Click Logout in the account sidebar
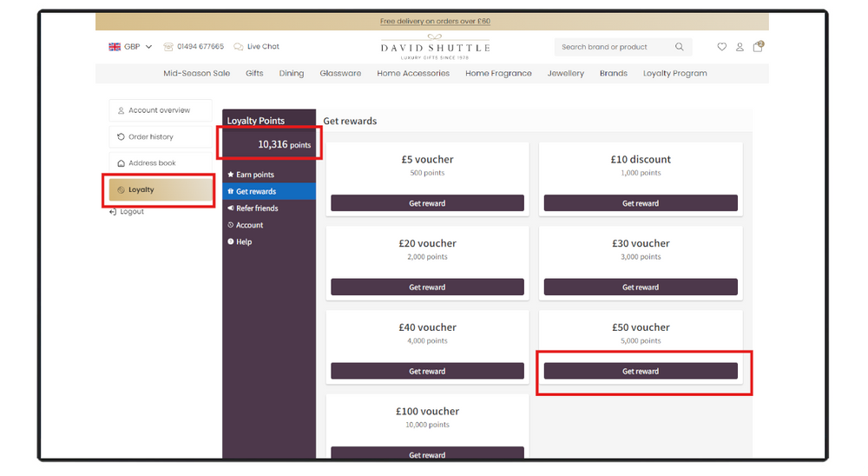868x476 pixels. point(132,212)
